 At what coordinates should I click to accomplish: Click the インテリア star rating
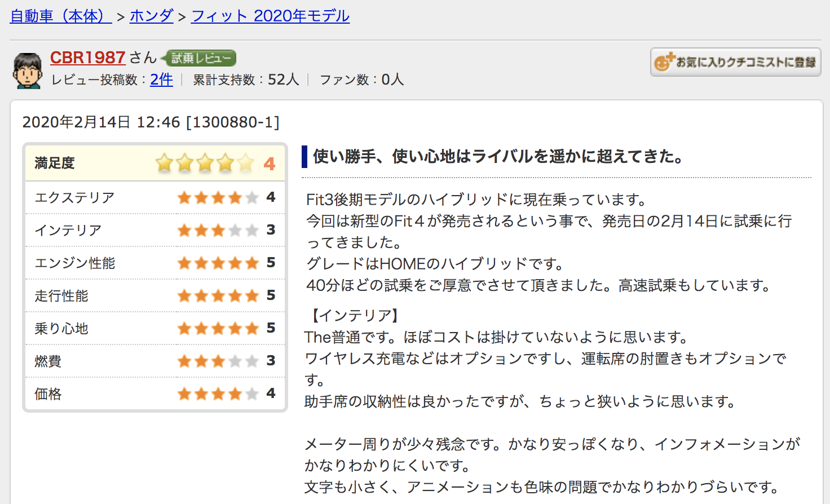pyautogui.click(x=218, y=230)
